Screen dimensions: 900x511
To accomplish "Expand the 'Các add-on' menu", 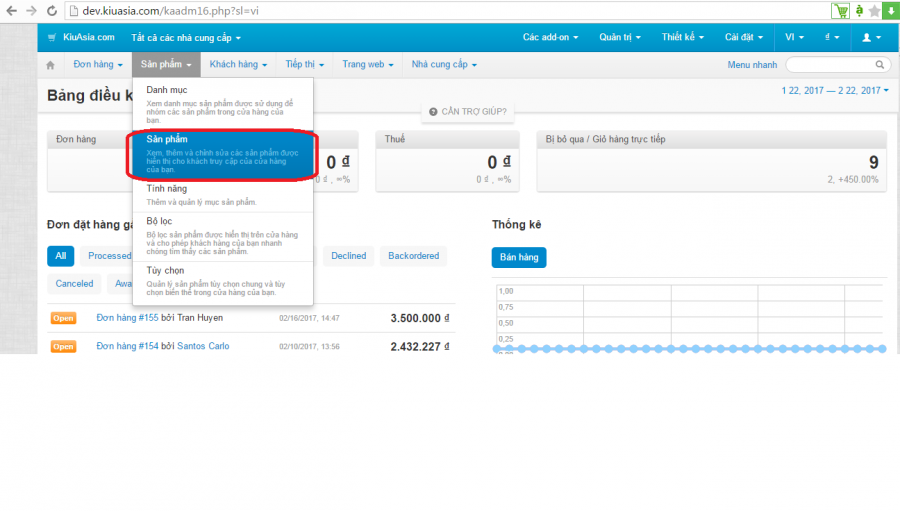I will point(550,37).
